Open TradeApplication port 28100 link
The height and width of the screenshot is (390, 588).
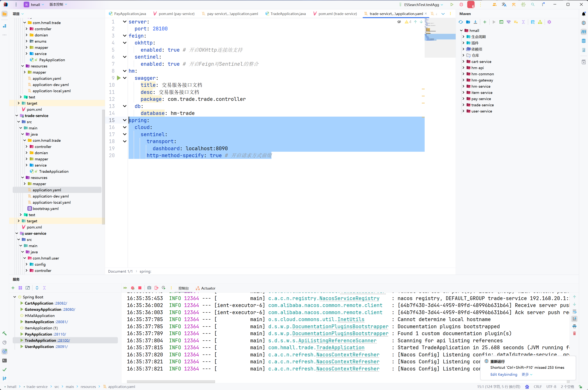click(x=63, y=340)
